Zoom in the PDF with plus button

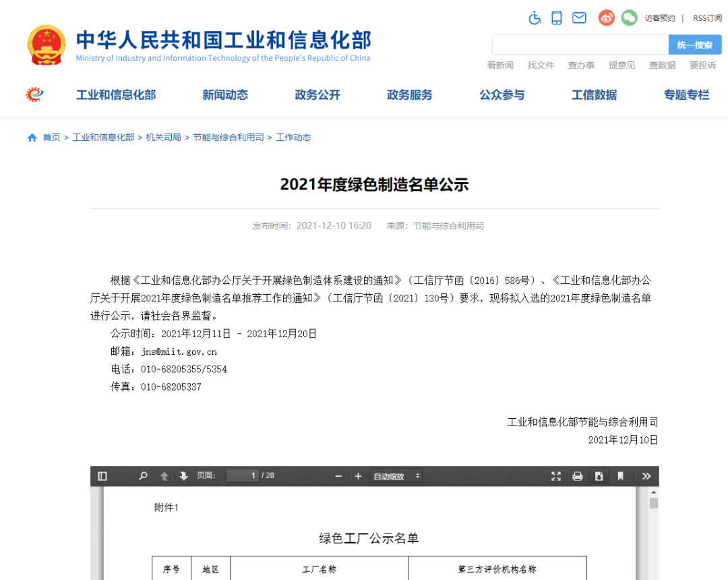point(358,476)
